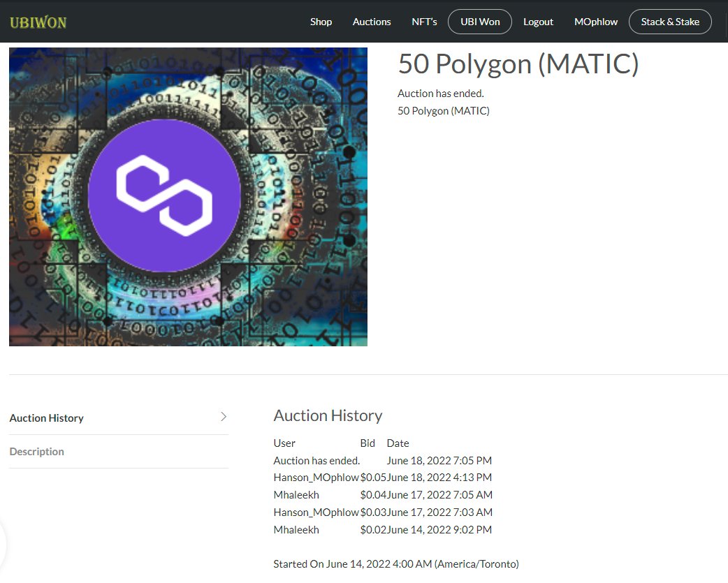Click the Date column header
Screen dimensions: 728x583
(398, 443)
